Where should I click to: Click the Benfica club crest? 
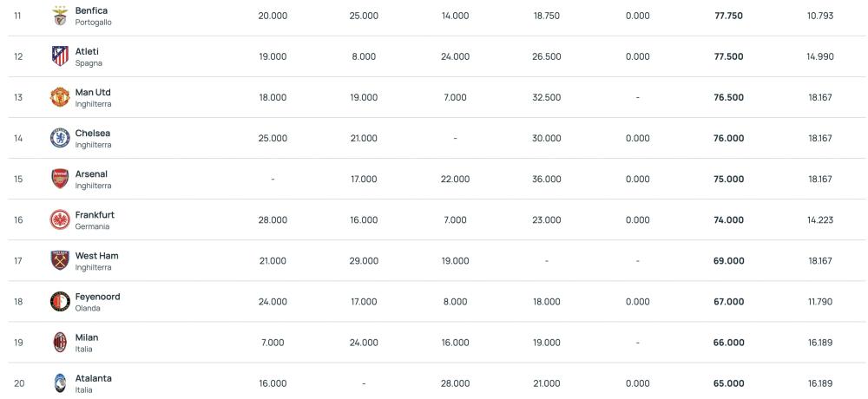[60, 16]
